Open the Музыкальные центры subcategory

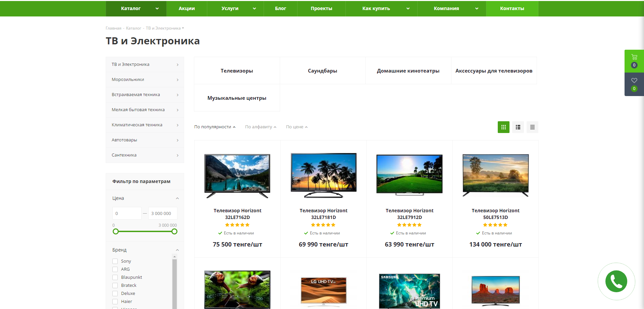[x=237, y=98]
